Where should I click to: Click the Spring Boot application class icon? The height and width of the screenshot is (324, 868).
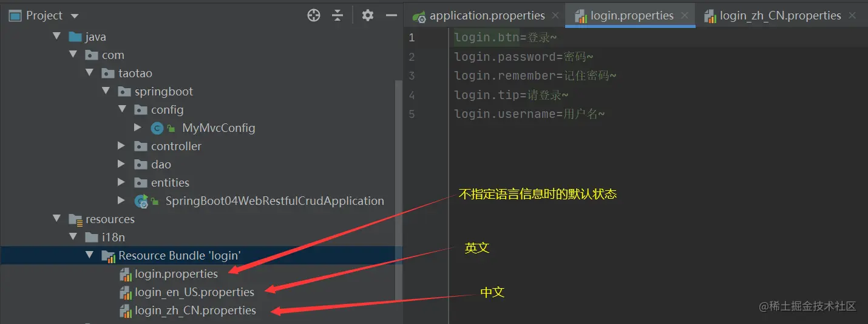pyautogui.click(x=141, y=201)
